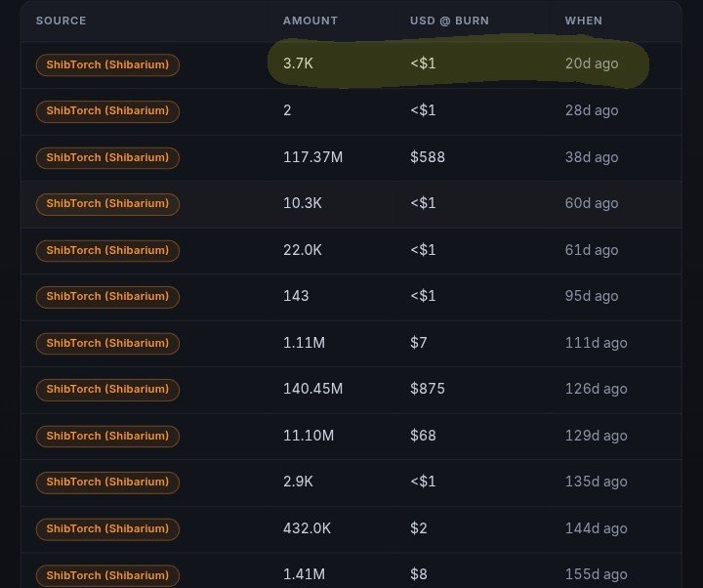Screen dimensions: 703x588
Task: Click the USD @ BURN column header
Action: coord(449,21)
